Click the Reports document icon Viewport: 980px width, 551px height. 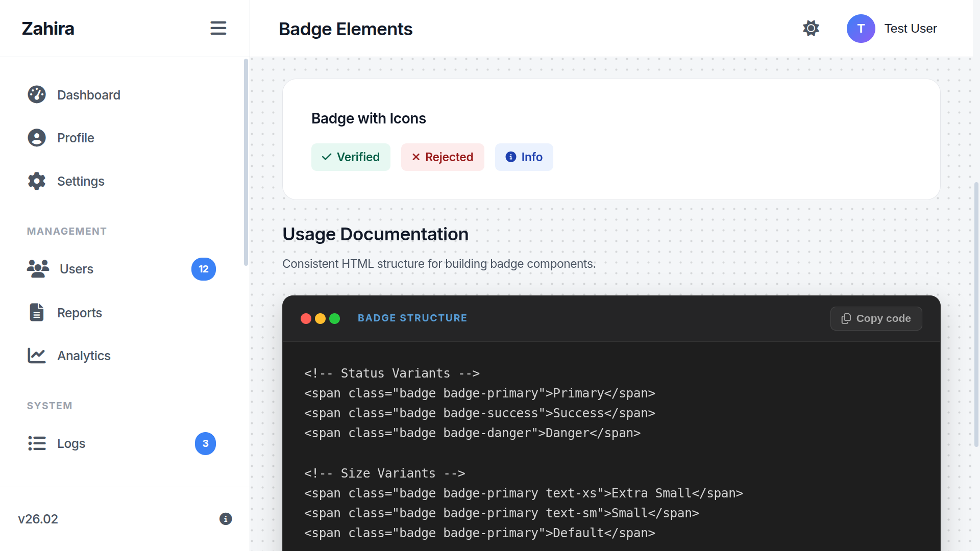tap(37, 312)
